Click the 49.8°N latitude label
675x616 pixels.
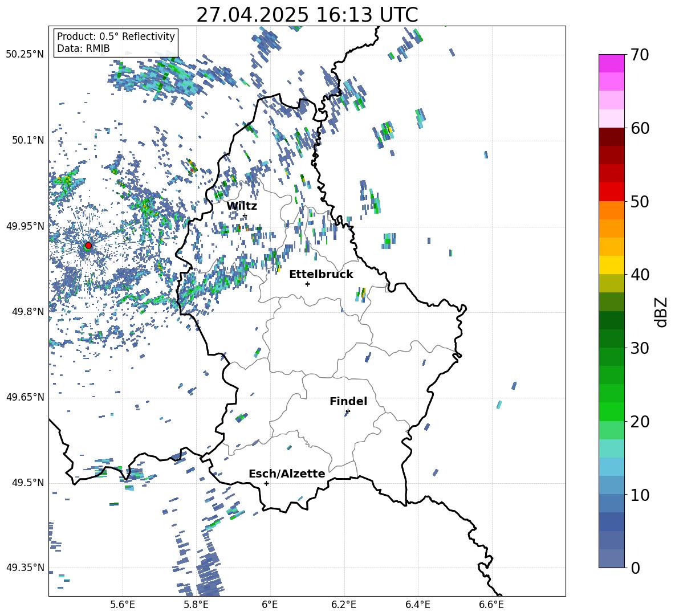28,312
